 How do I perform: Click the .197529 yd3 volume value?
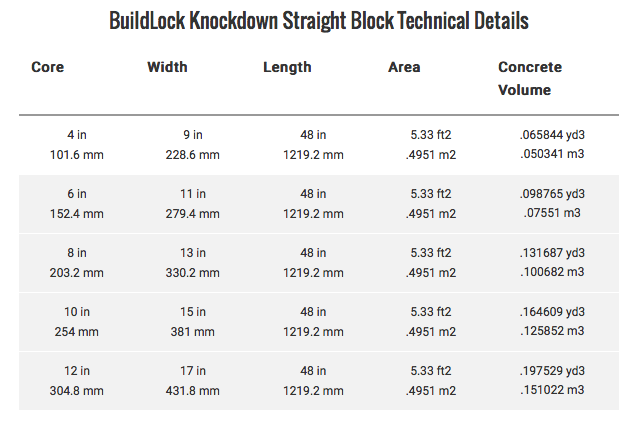click(552, 371)
